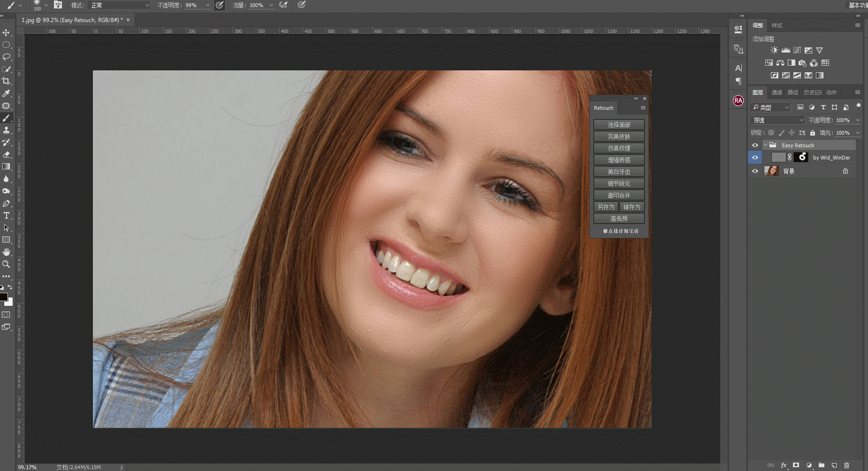Image resolution: width=868 pixels, height=471 pixels.
Task: Enable the lock transparent pixels toggle
Action: [x=772, y=133]
